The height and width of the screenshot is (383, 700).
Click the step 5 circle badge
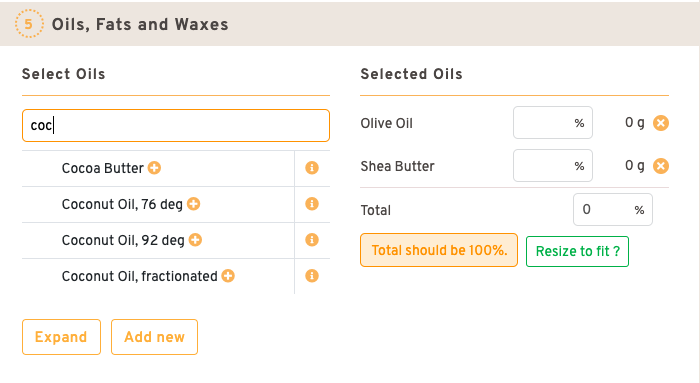[29, 24]
